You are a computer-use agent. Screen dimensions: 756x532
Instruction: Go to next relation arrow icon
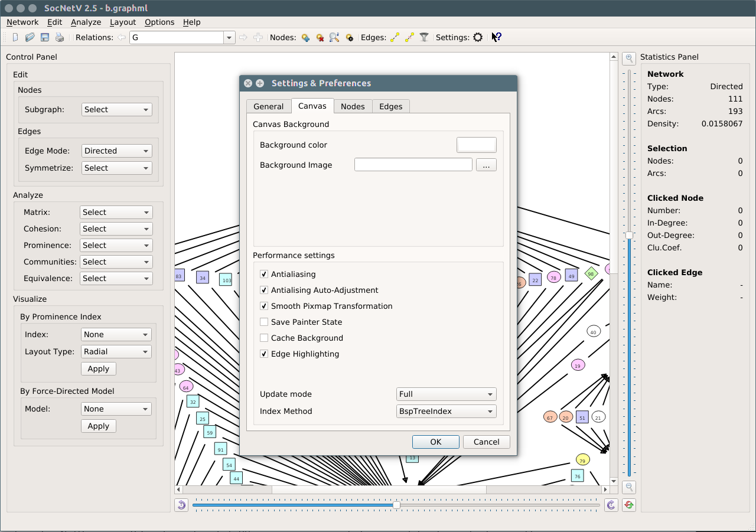click(x=243, y=37)
